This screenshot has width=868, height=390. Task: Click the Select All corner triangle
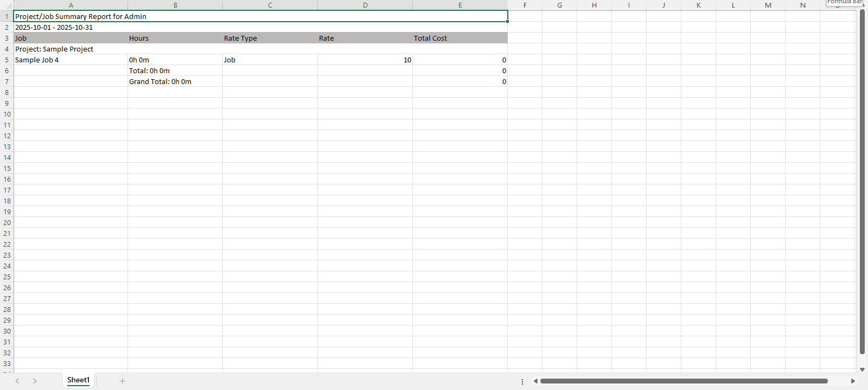pos(7,5)
